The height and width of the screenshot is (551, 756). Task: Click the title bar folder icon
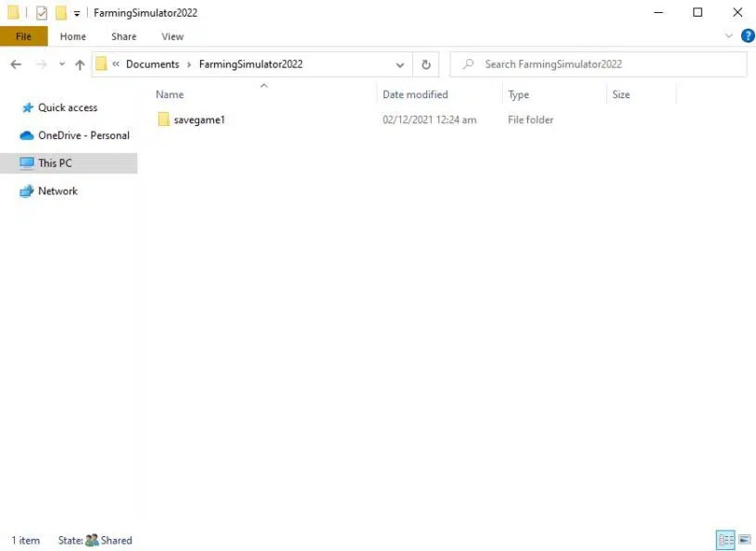click(x=13, y=13)
